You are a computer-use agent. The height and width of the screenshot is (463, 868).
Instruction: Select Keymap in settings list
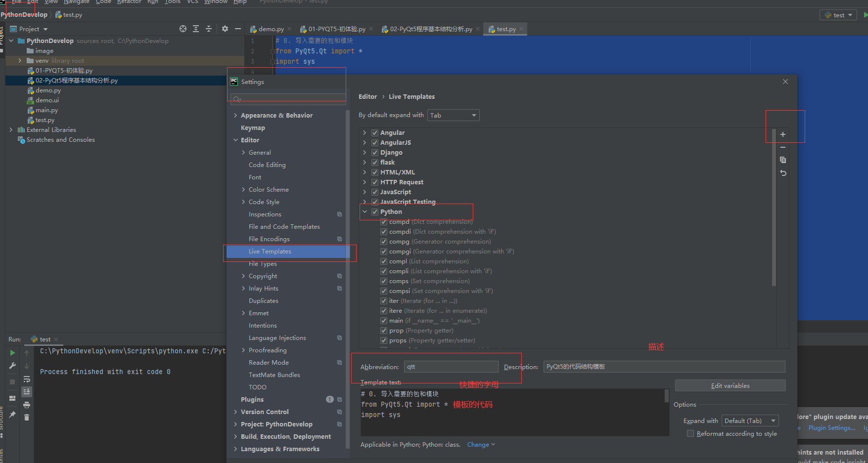point(253,127)
